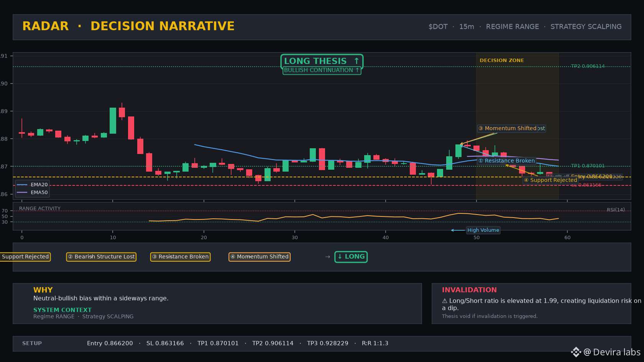Click the R:R 1:1.3 value
This screenshot has height=362, width=644.
(x=375, y=343)
